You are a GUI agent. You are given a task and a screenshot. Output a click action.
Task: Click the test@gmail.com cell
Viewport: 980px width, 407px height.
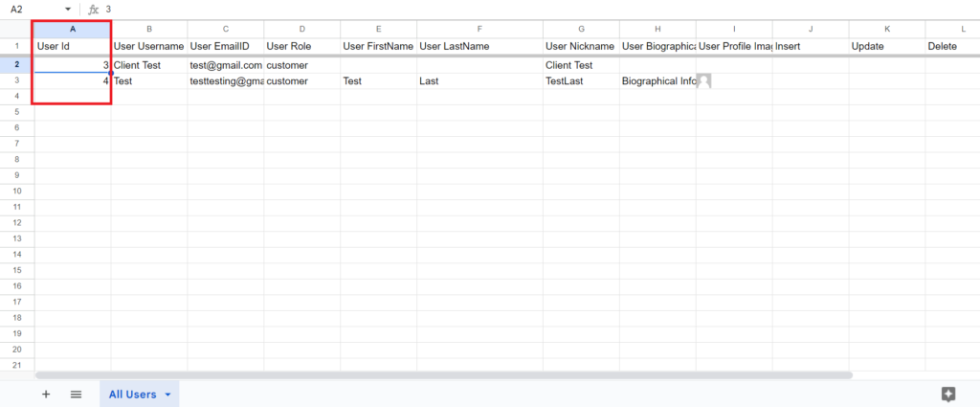point(226,64)
